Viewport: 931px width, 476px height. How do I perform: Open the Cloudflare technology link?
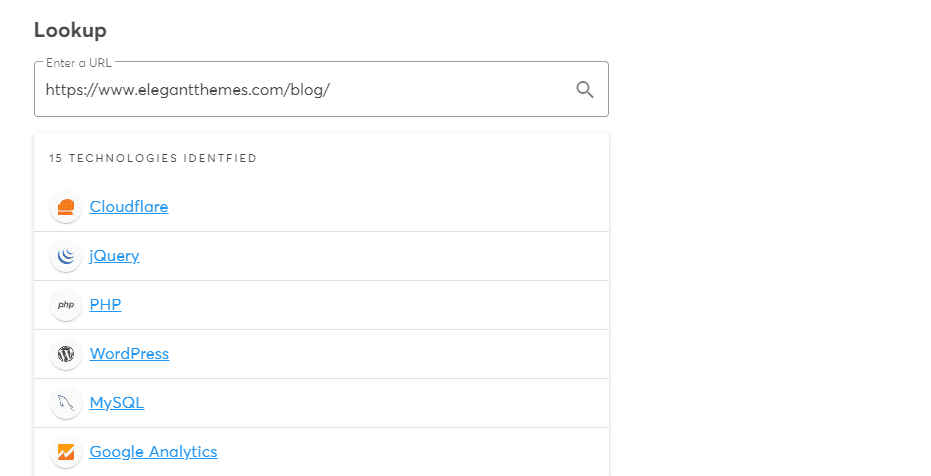(x=129, y=207)
